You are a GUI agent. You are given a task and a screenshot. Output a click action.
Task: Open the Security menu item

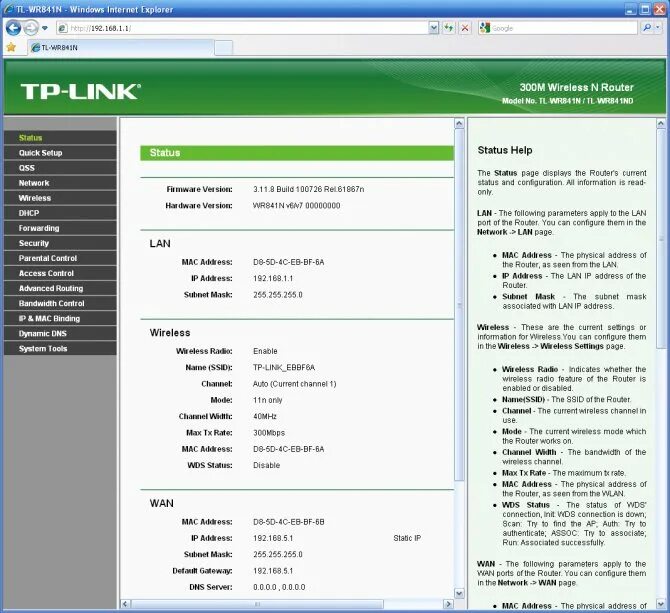pos(60,243)
